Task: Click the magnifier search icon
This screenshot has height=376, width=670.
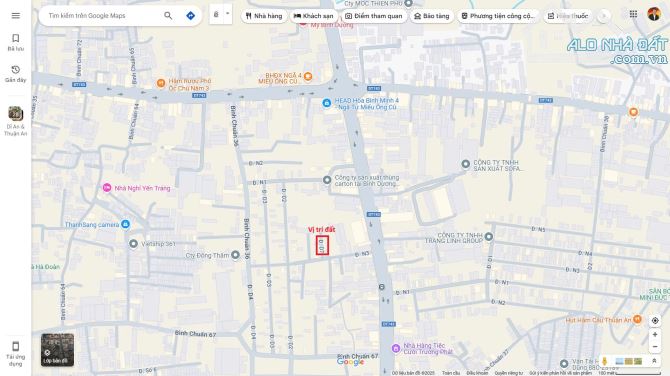Action: pyautogui.click(x=168, y=16)
